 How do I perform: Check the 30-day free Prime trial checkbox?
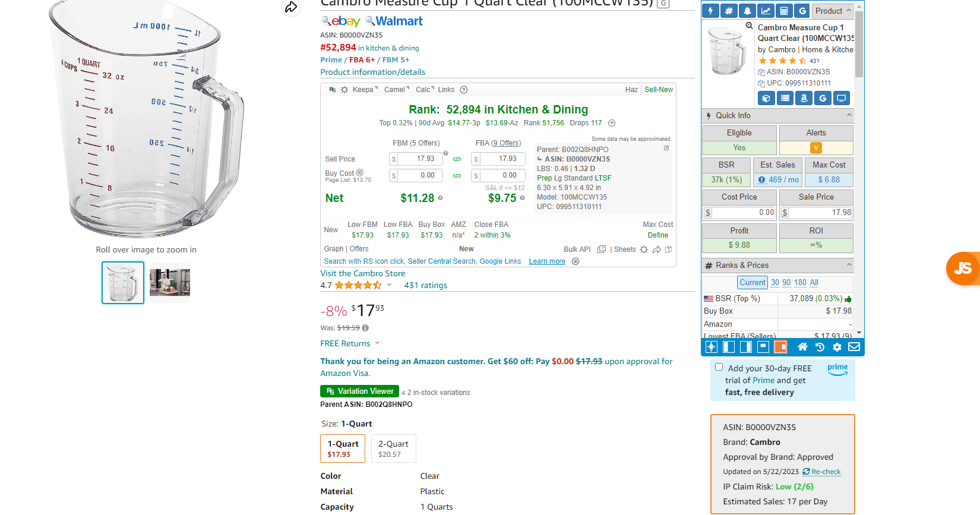719,367
